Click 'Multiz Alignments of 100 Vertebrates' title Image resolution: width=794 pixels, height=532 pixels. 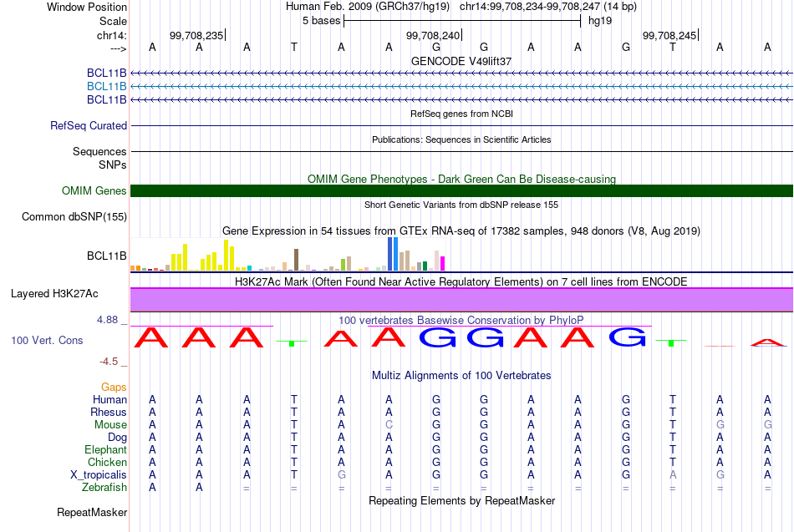tap(461, 376)
